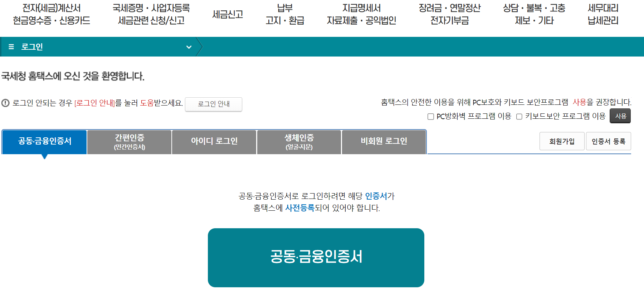The width and height of the screenshot is (644, 298).
Task: Enable PC방화벽 프로그램 이용 checkbox
Action: 431,117
